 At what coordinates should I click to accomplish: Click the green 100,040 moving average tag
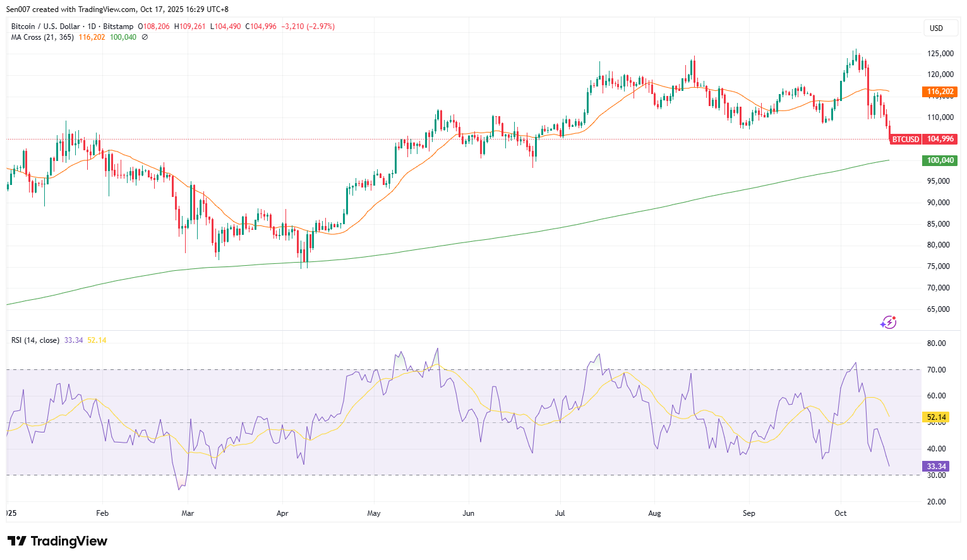point(940,160)
